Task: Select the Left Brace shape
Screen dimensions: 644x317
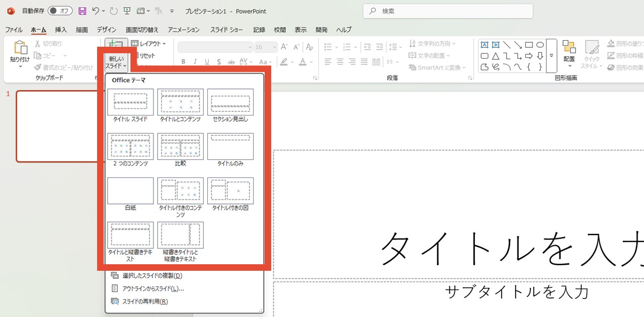Action: 529,67
